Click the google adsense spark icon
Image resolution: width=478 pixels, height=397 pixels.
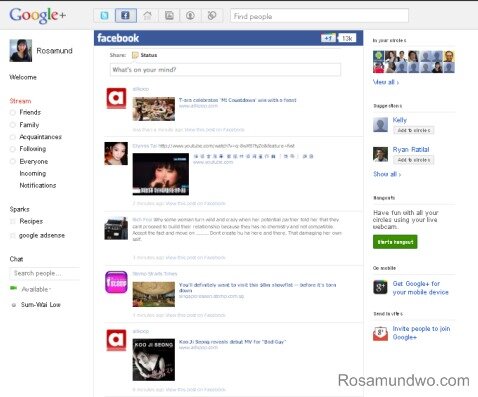coord(13,236)
